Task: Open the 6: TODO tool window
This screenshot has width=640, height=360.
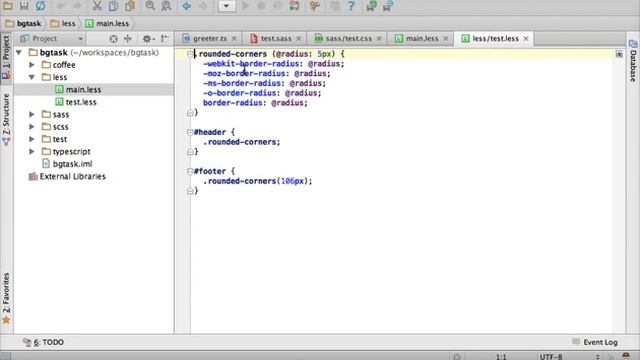Action: pos(43,342)
